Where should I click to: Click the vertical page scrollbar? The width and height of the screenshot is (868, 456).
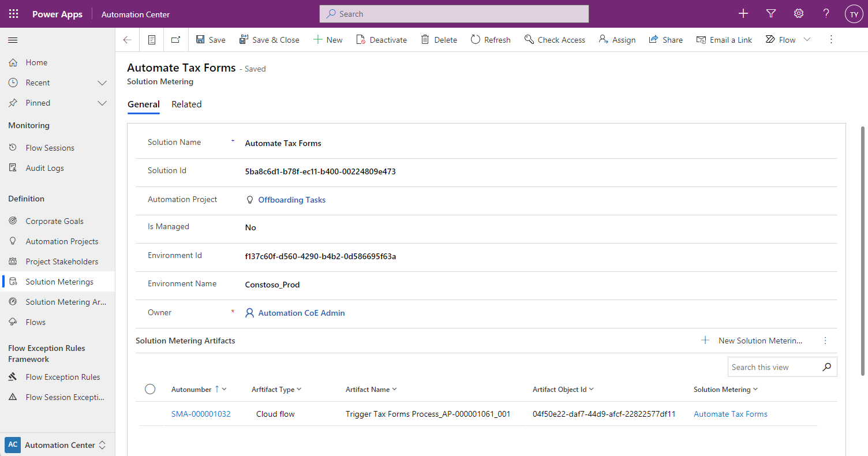862,248
